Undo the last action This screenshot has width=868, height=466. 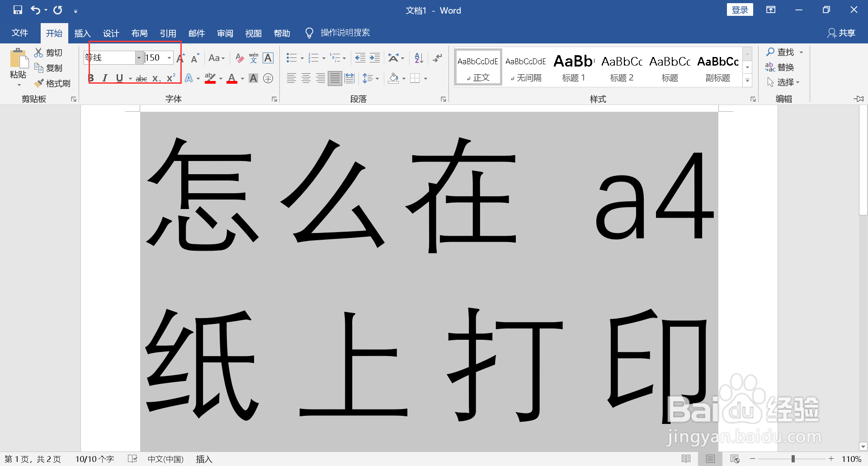click(x=35, y=10)
